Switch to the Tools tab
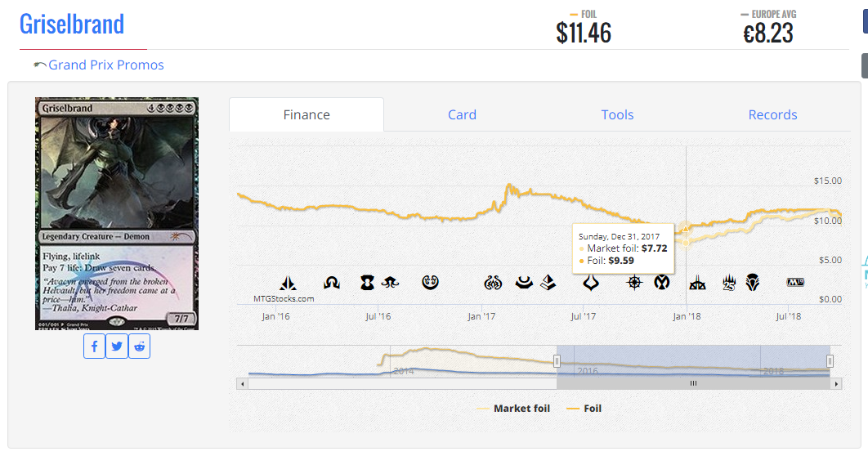 pyautogui.click(x=617, y=115)
